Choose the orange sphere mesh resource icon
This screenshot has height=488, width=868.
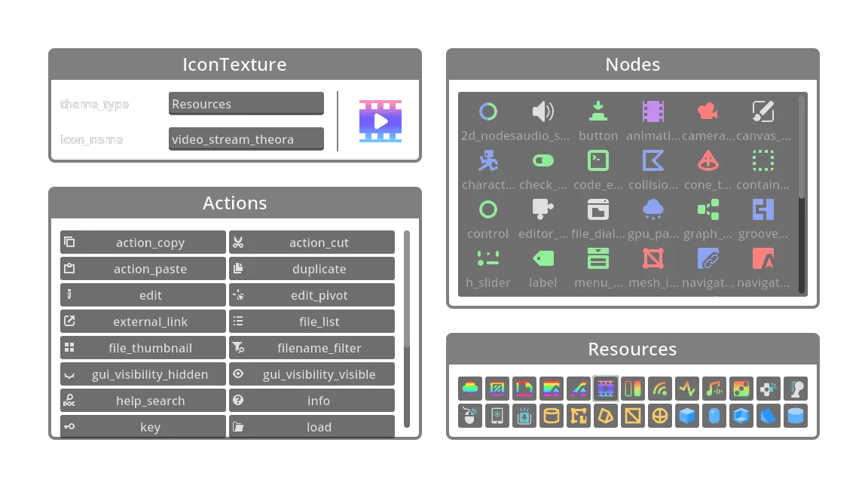(x=660, y=416)
